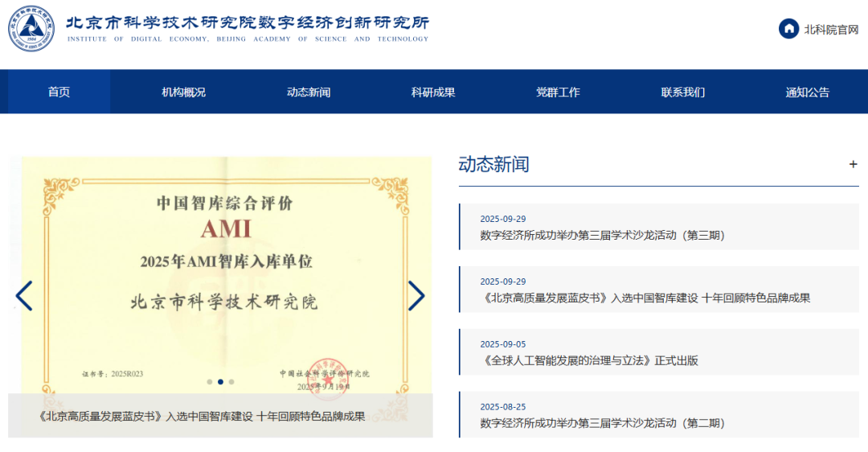
Task: Select 联系我们 in the navigation bar
Action: 682,92
